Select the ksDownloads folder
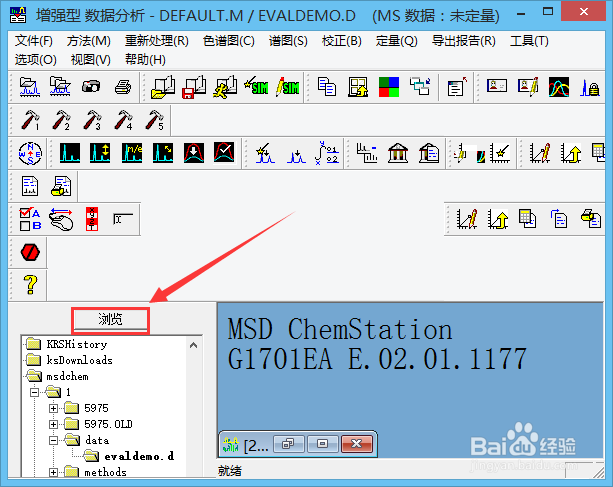The width and height of the screenshot is (613, 487). tap(79, 360)
